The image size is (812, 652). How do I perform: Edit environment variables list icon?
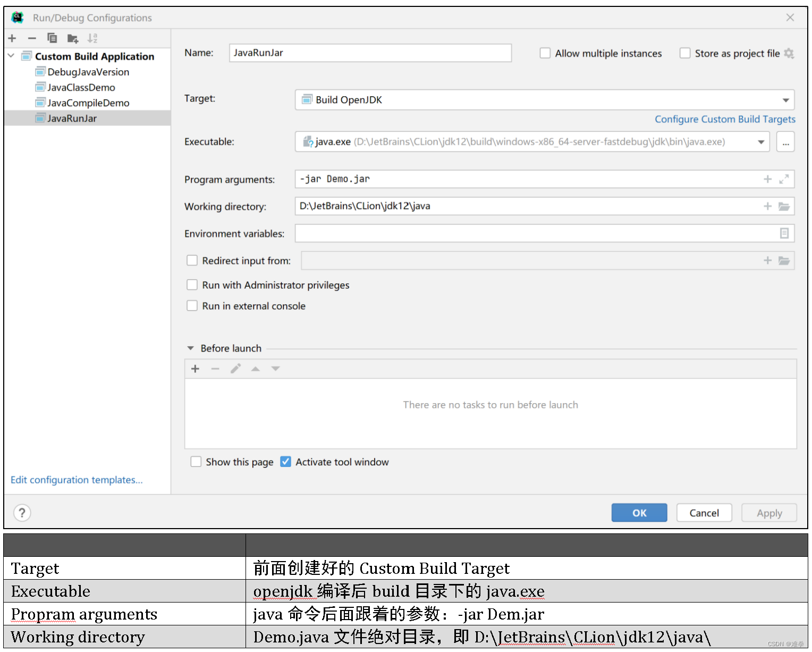tap(784, 233)
